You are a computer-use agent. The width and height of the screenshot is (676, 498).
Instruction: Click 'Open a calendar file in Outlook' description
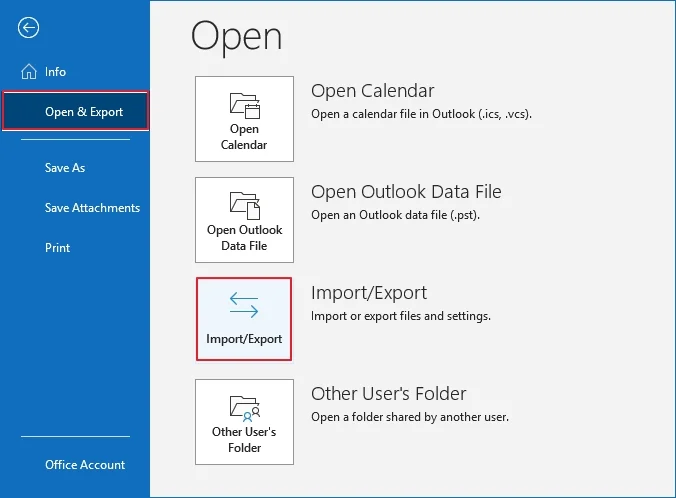coord(422,114)
